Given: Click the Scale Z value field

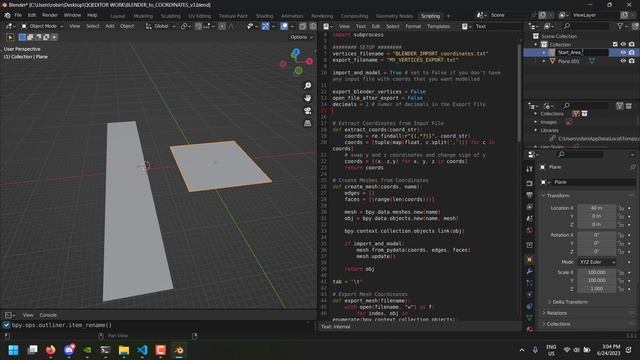Looking at the screenshot, I should (x=596, y=289).
